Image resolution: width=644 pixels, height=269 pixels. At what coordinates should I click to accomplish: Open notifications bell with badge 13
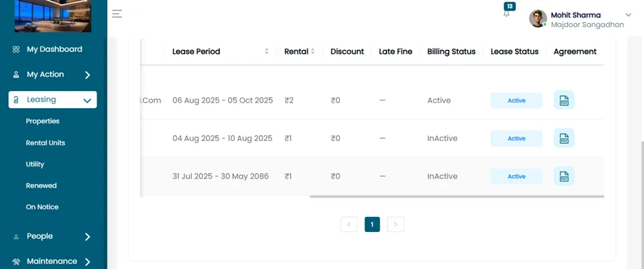(507, 13)
